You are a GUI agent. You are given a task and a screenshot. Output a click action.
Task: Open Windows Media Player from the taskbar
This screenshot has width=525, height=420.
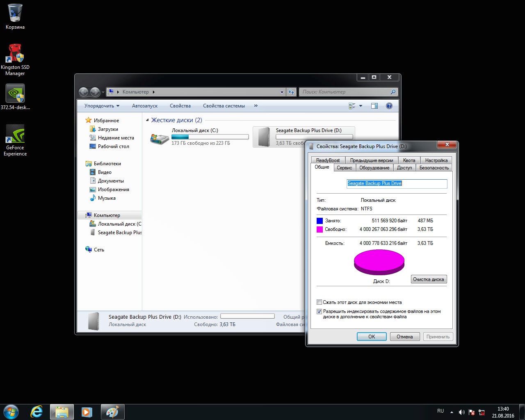[x=87, y=412]
